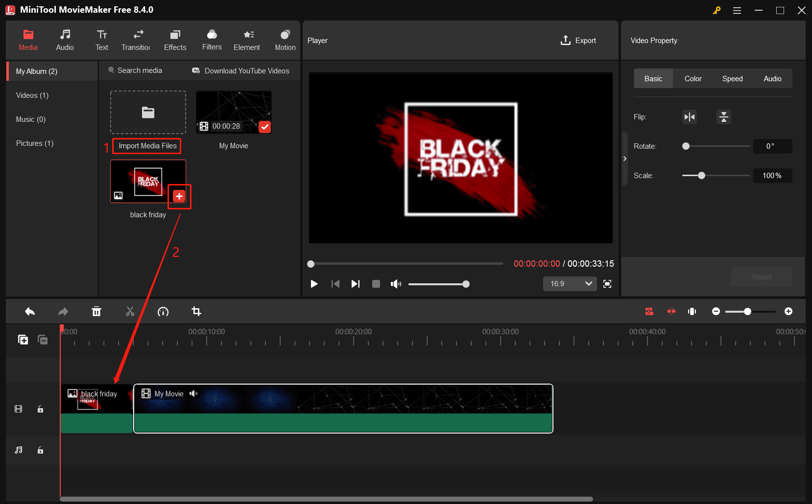The width and height of the screenshot is (812, 504).
Task: Open the Filters panel
Action: coord(211,40)
